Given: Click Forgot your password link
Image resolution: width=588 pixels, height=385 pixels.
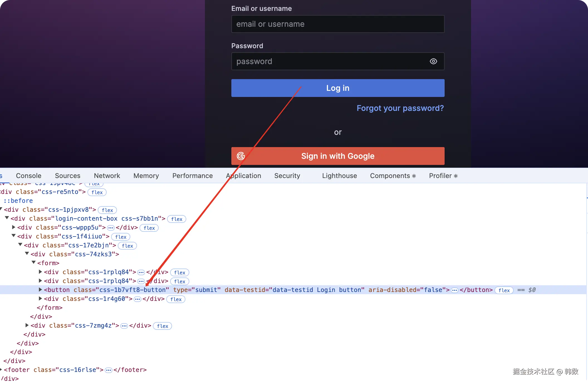Looking at the screenshot, I should (x=400, y=108).
